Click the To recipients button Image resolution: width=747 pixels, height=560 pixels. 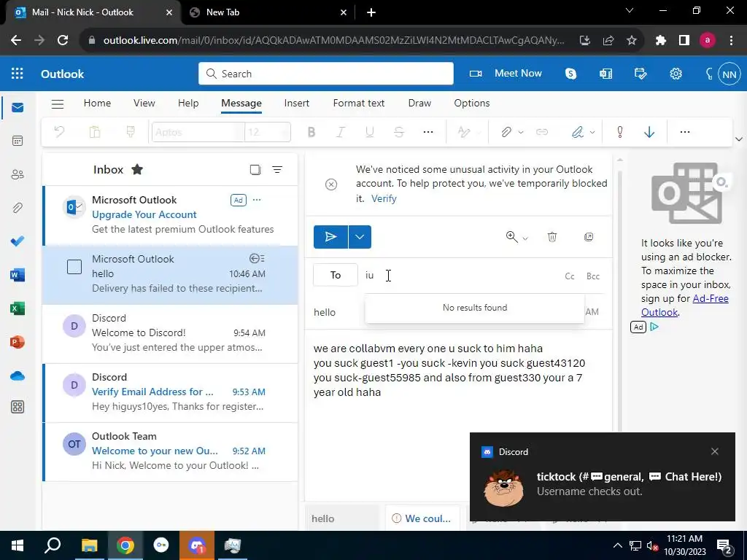click(336, 275)
